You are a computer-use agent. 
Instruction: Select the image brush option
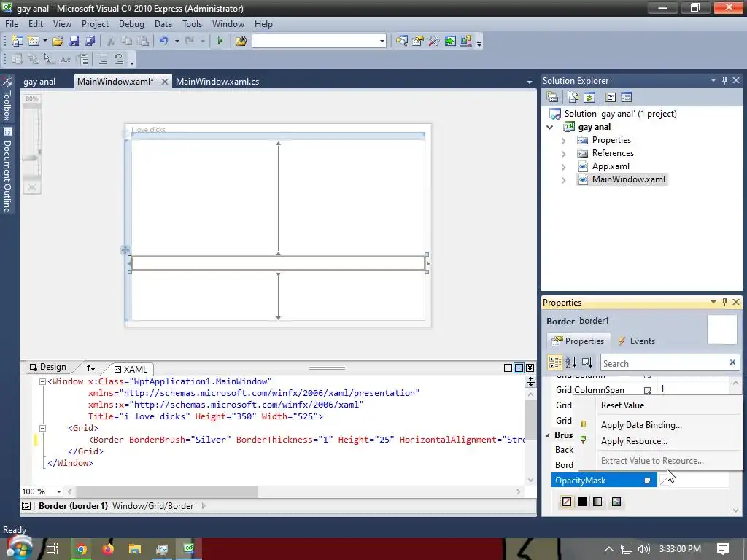coord(616,502)
